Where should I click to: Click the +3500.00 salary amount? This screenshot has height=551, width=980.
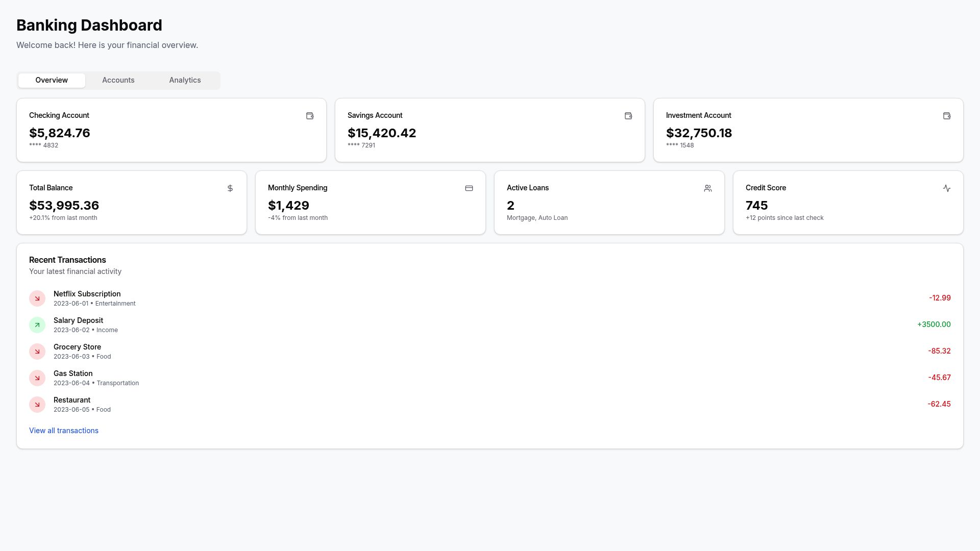(x=934, y=324)
